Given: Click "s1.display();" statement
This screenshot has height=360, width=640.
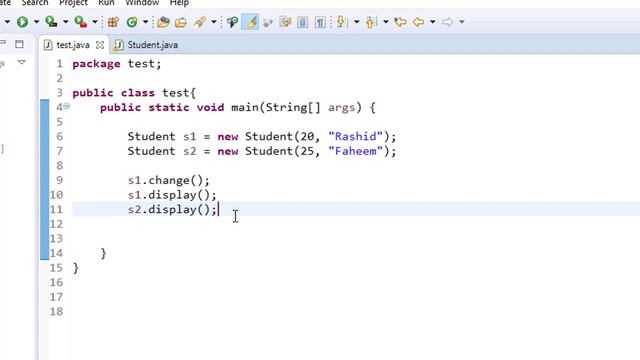Looking at the screenshot, I should [x=172, y=195].
